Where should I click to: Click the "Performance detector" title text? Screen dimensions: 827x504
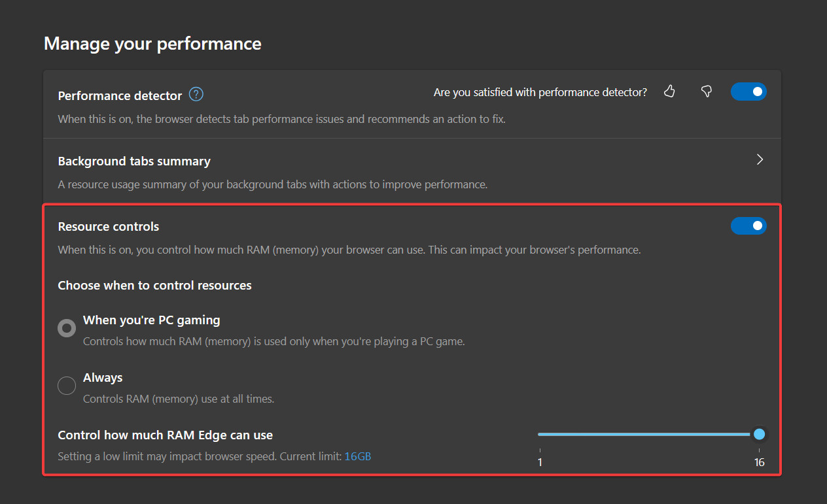click(x=120, y=96)
